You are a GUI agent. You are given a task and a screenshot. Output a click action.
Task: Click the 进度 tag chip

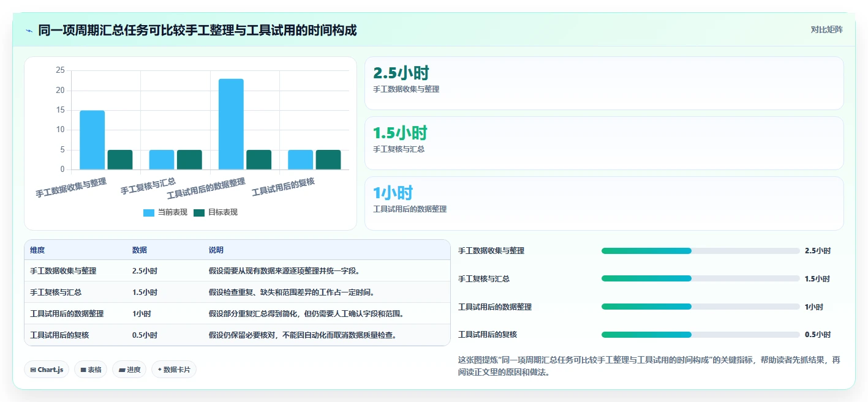point(129,370)
